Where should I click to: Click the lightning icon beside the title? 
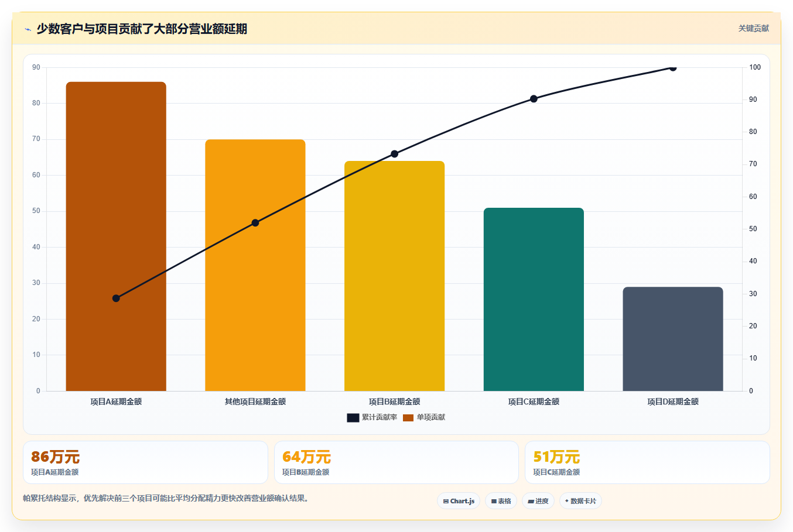pos(28,29)
